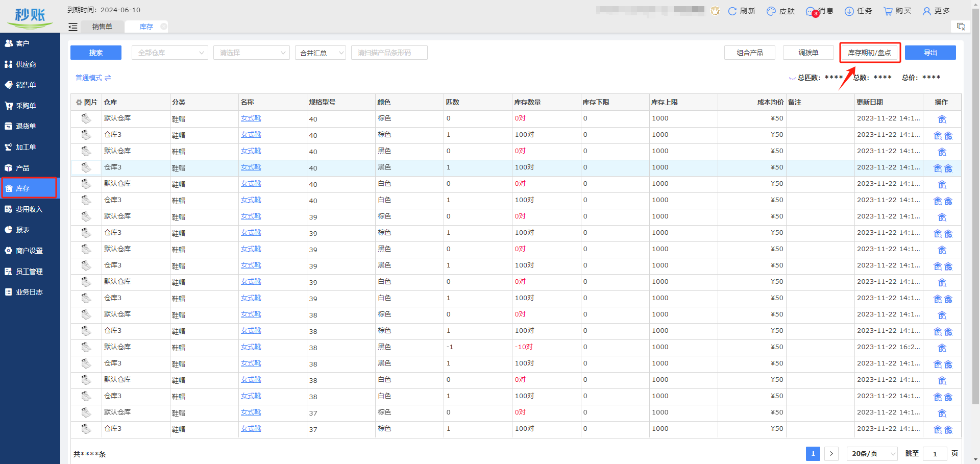This screenshot has width=980, height=464.
Task: Open 退货单 returns in the sidebar
Action: 30,126
